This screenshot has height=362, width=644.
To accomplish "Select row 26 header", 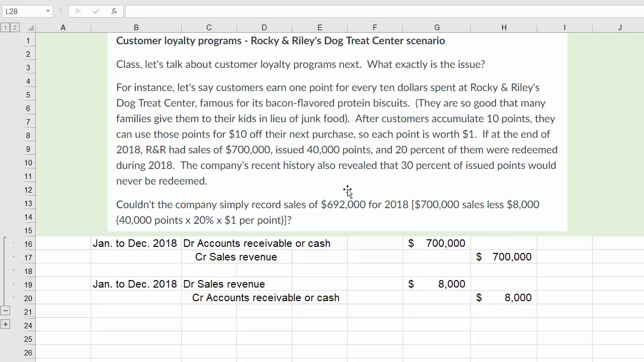I will pos(28,353).
